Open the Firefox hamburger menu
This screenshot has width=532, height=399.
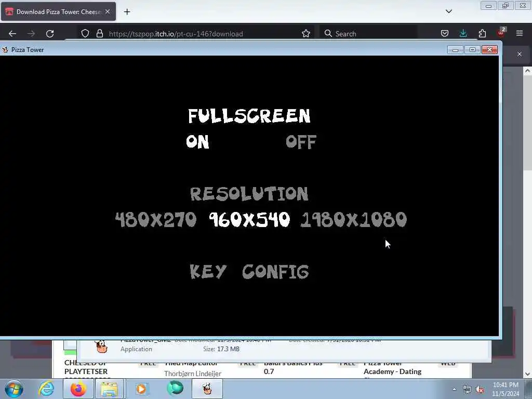click(520, 34)
